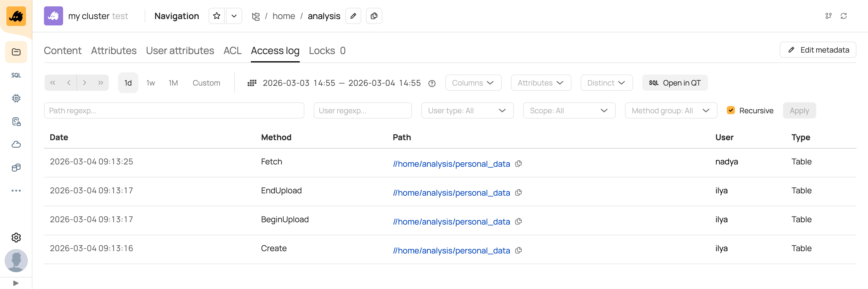The height and width of the screenshot is (289, 868).
Task: Uncheck the Recursive checkbox
Action: (731, 110)
